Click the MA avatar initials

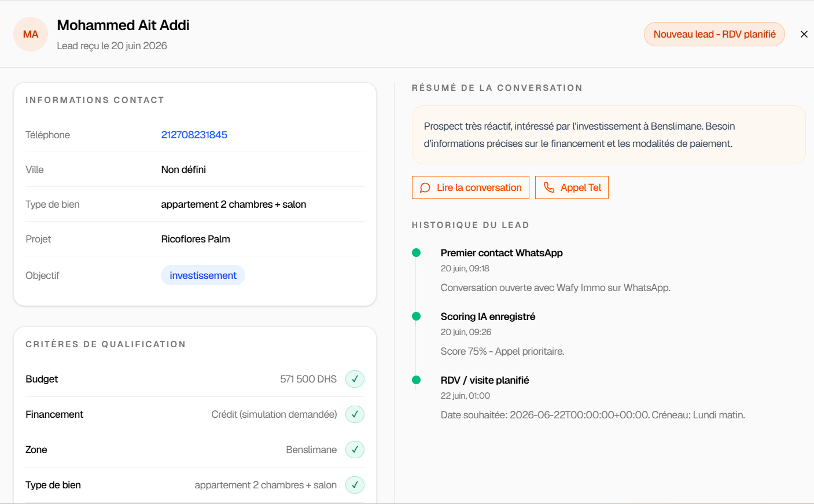point(31,34)
